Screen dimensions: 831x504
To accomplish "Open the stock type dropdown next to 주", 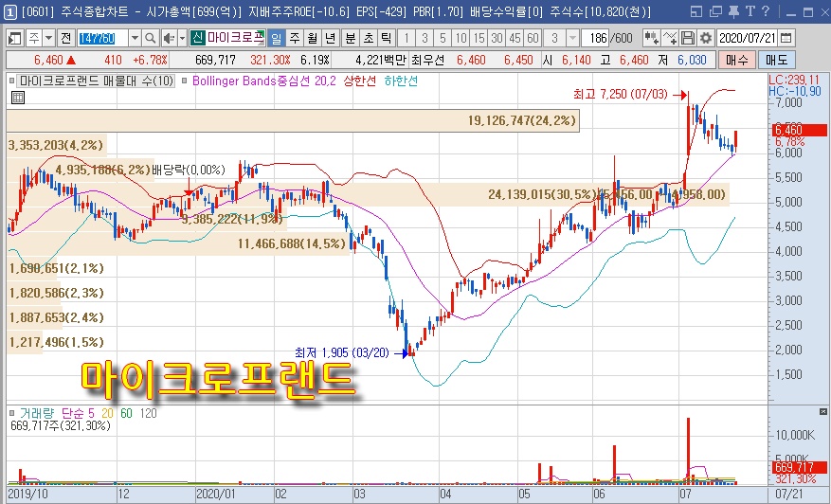I will pos(48,38).
